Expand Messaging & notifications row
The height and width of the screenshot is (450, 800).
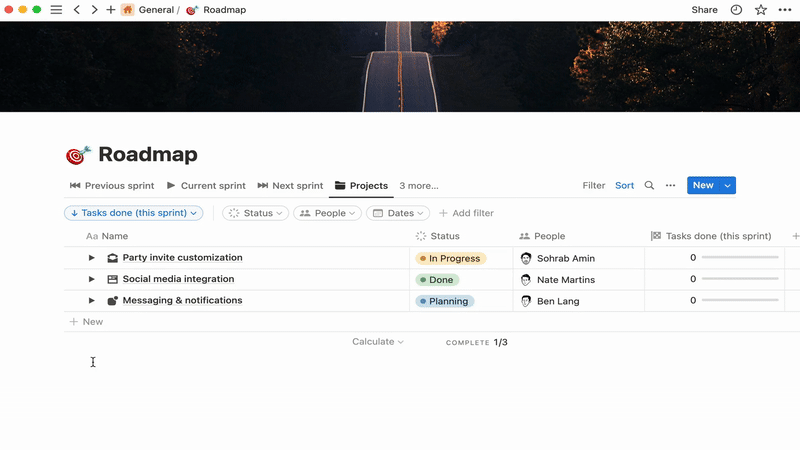(x=91, y=301)
